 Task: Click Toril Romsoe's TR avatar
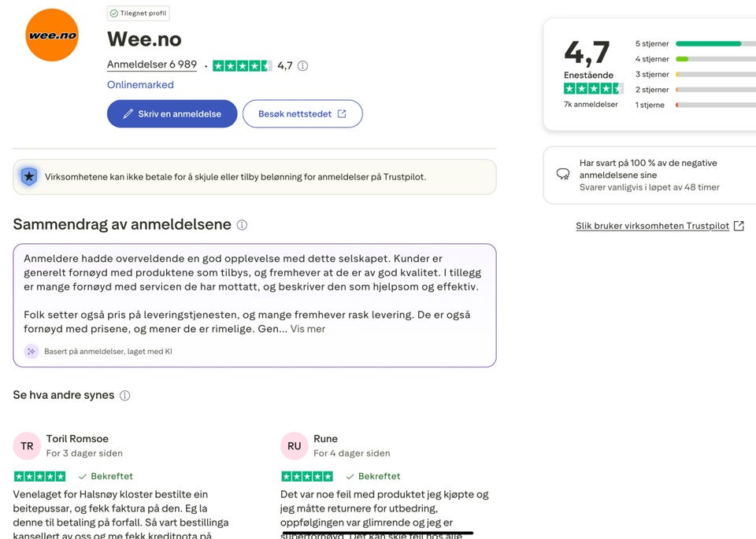(27, 446)
